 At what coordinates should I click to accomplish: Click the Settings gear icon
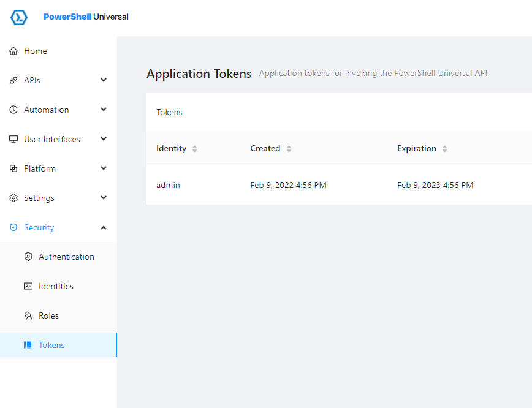pyautogui.click(x=13, y=198)
